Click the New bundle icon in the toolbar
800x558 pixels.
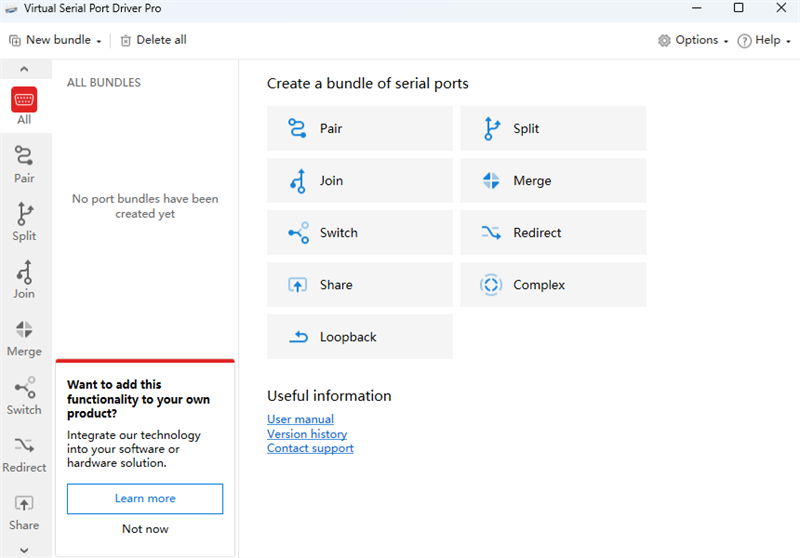click(15, 40)
